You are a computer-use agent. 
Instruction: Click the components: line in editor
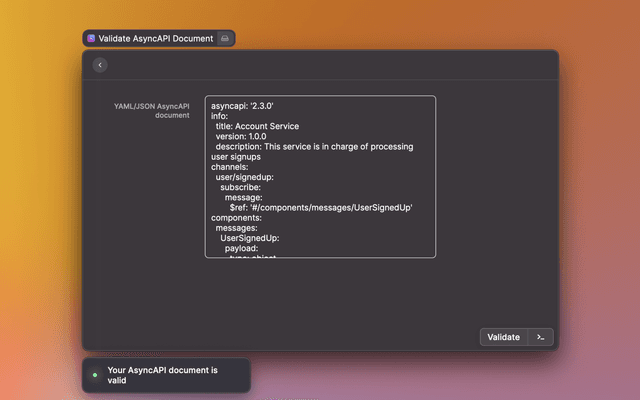click(x=236, y=217)
